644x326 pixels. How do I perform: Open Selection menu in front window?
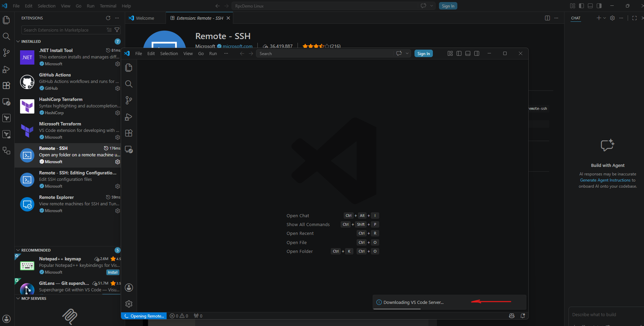[169, 53]
